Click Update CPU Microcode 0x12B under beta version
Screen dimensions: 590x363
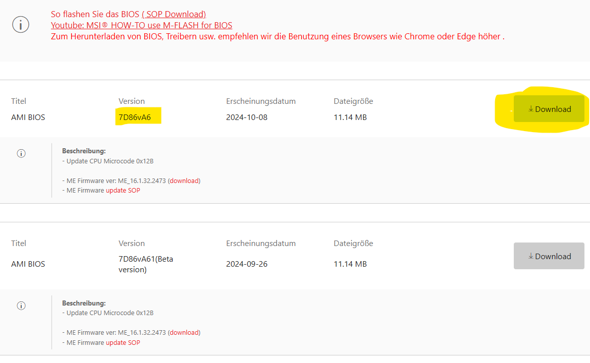(x=108, y=313)
